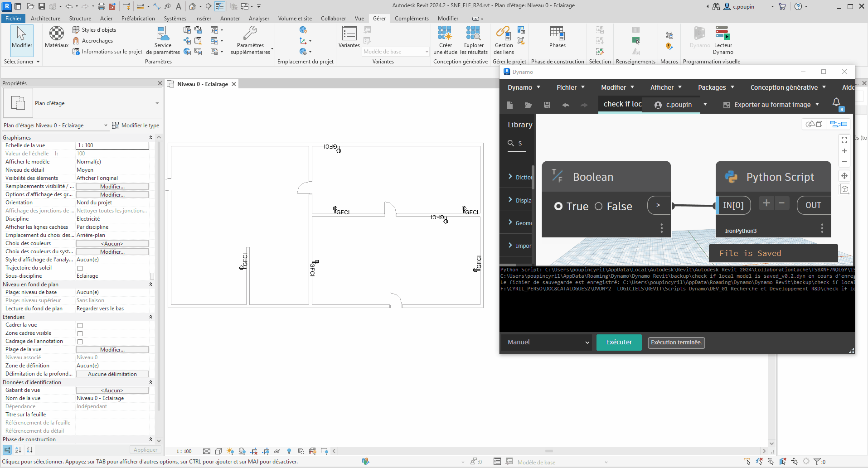Image resolution: width=868 pixels, height=468 pixels.
Task: Zoom out on the Dynamo canvas
Action: 844,161
